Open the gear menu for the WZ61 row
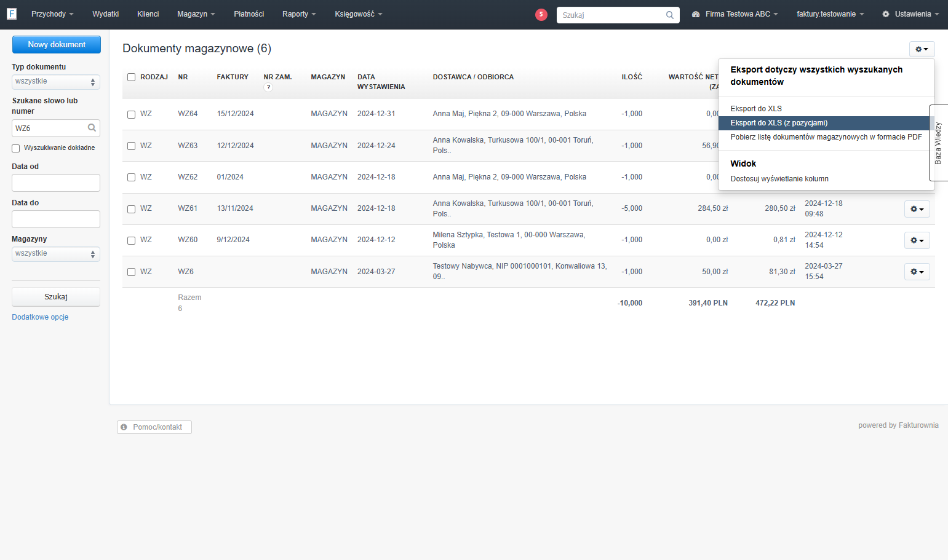The height and width of the screenshot is (560, 948). (917, 209)
